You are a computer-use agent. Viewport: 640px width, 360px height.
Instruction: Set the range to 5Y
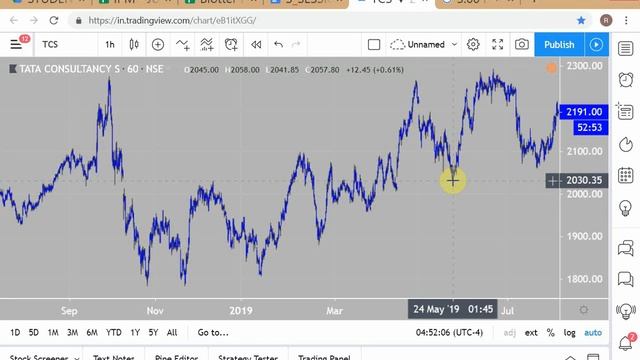click(153, 333)
